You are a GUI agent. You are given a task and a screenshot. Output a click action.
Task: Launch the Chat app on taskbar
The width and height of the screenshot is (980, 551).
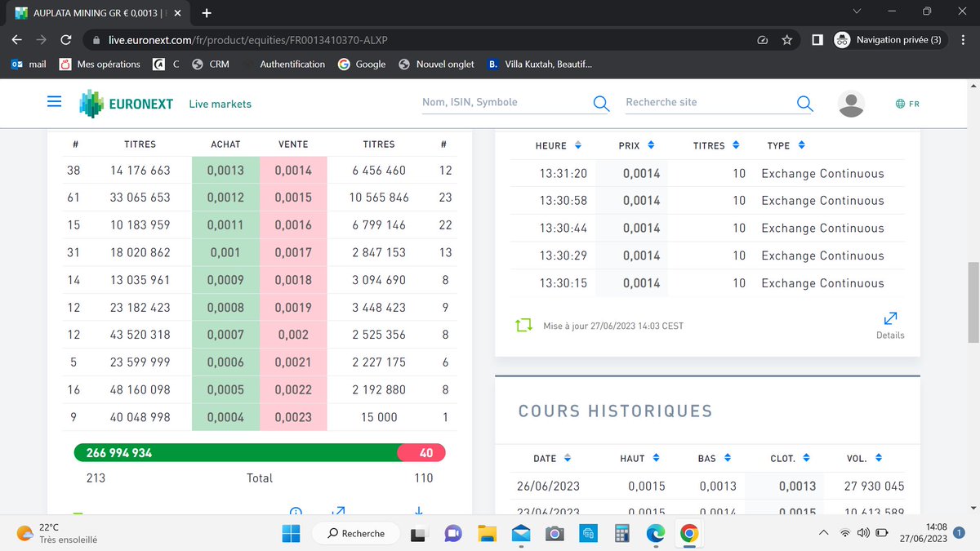click(452, 534)
